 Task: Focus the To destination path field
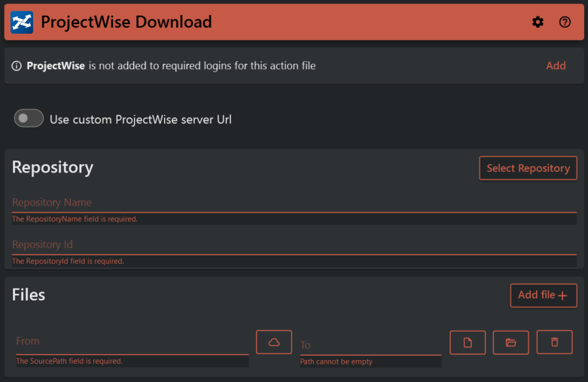(370, 344)
